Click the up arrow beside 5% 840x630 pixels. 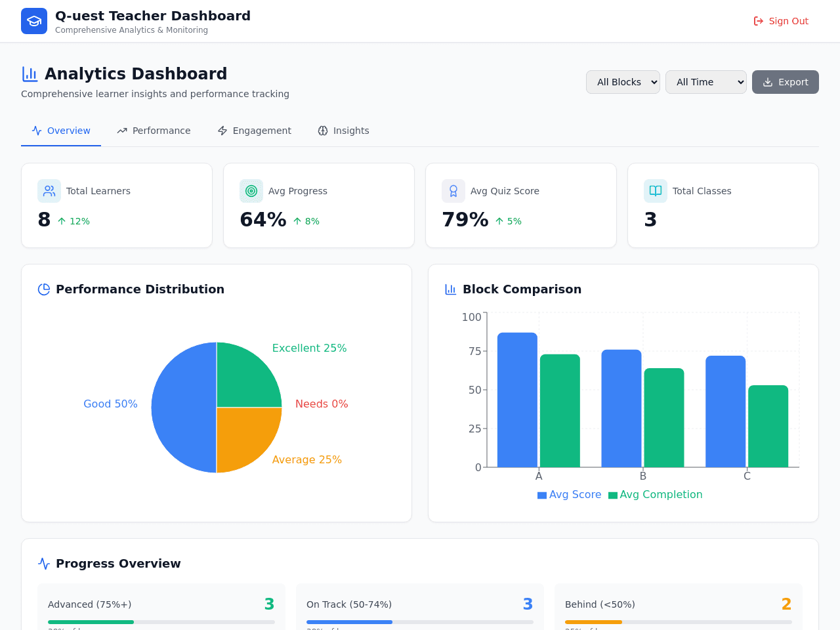[x=499, y=221]
